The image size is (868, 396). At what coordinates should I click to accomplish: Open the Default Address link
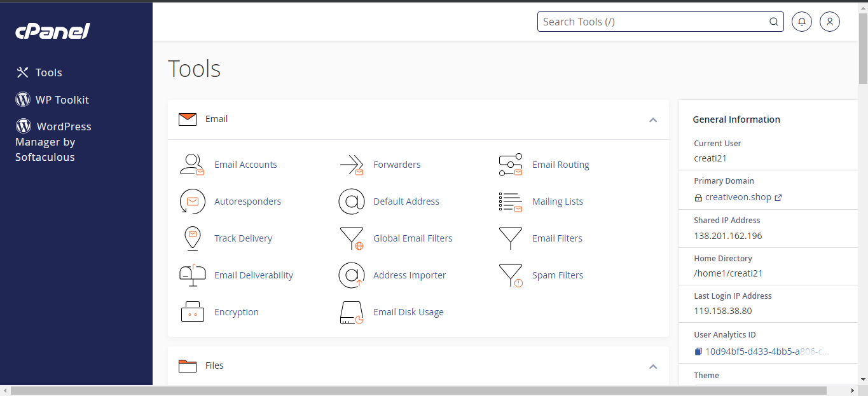pyautogui.click(x=406, y=201)
